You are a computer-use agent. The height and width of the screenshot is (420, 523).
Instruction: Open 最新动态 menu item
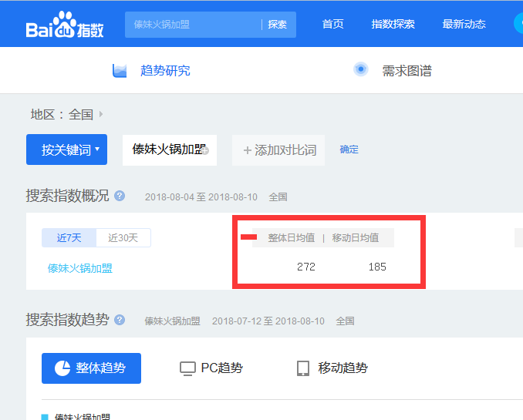(464, 24)
